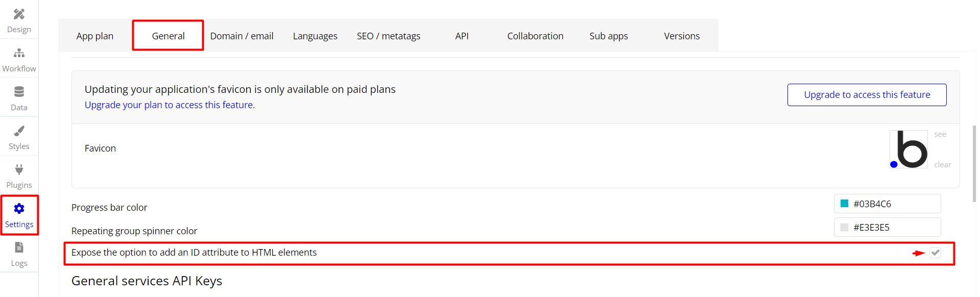Screen dimensions: 980x297
Task: Open the Plugins plug icon
Action: click(x=19, y=169)
